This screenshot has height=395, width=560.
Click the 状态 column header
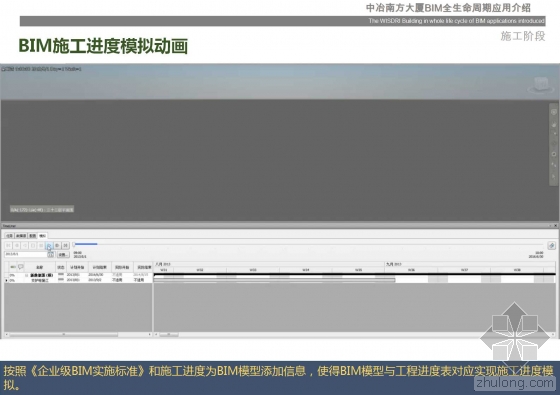[61, 267]
